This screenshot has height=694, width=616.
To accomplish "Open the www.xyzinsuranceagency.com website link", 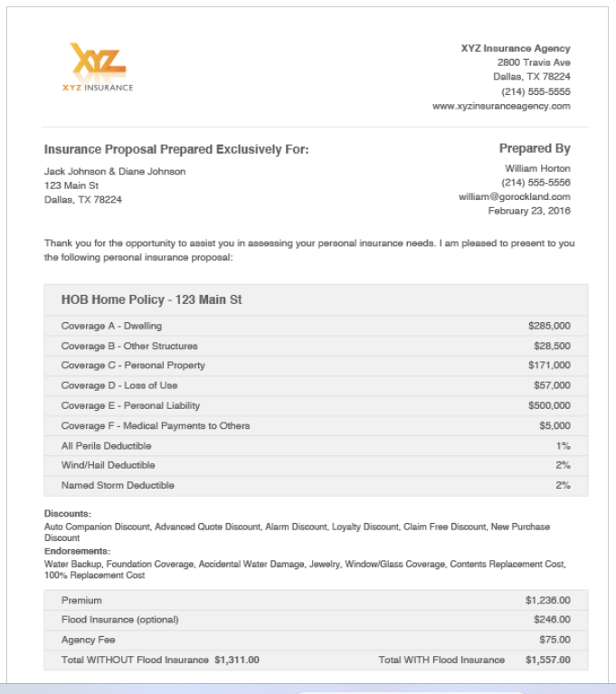I will tap(501, 106).
